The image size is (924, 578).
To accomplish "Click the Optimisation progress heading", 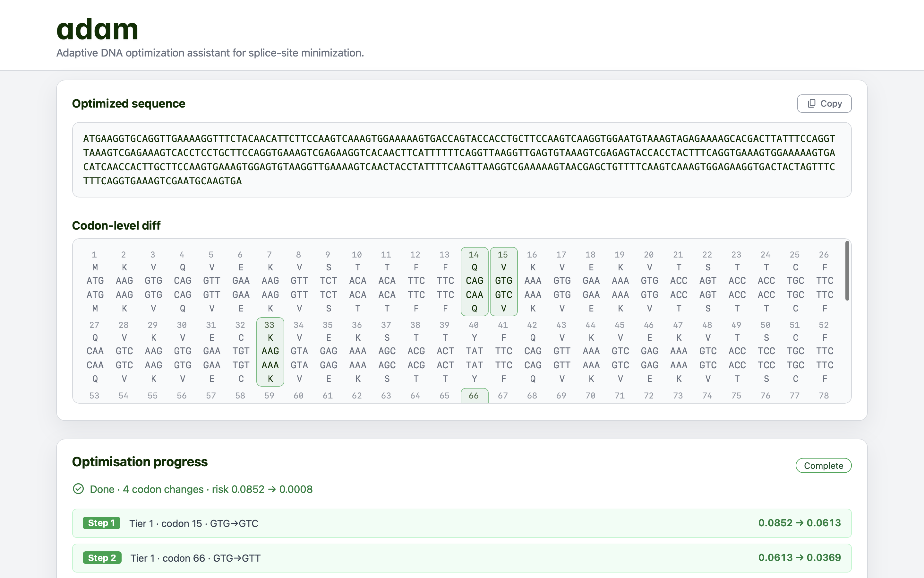I will 140,462.
